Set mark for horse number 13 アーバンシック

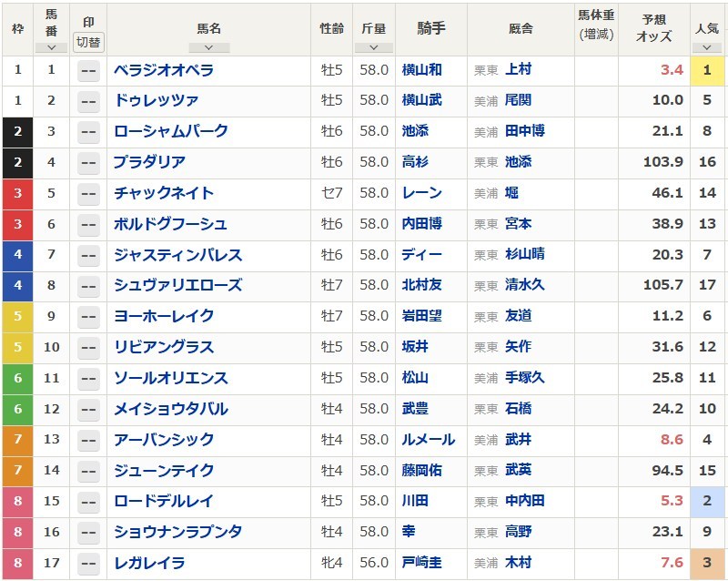pos(88,440)
